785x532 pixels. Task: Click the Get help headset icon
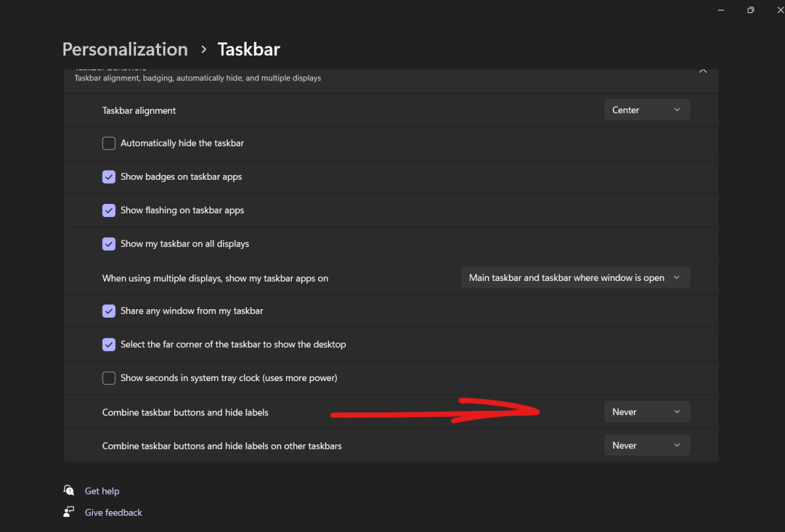click(x=69, y=490)
